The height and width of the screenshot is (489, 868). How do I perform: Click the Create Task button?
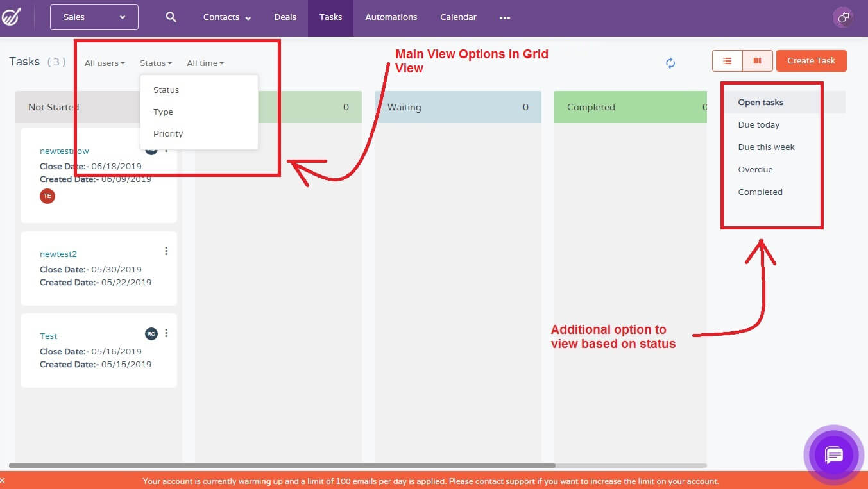point(811,60)
